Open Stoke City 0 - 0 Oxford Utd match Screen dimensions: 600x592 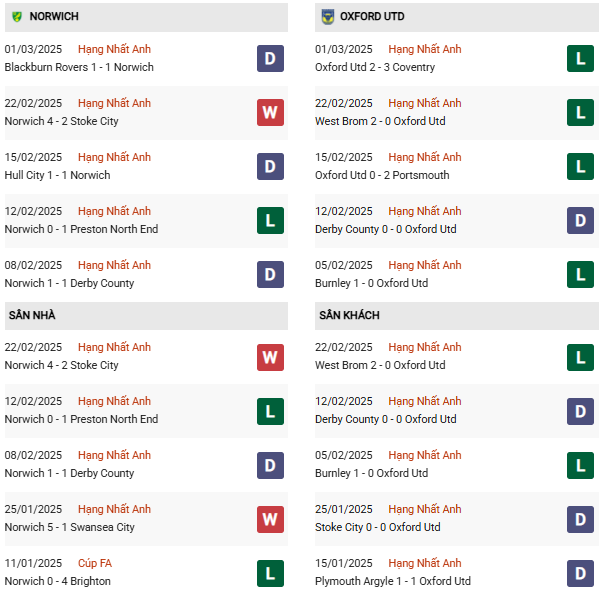[x=378, y=527]
